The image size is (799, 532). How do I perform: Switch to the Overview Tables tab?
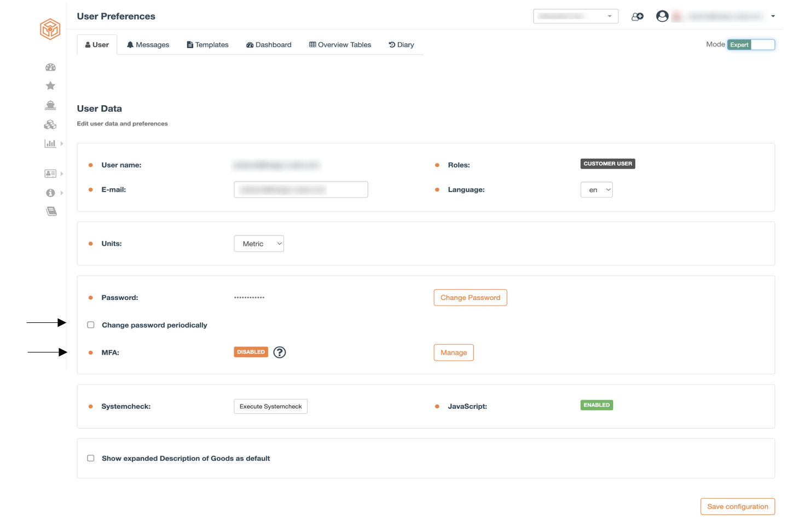(x=340, y=45)
